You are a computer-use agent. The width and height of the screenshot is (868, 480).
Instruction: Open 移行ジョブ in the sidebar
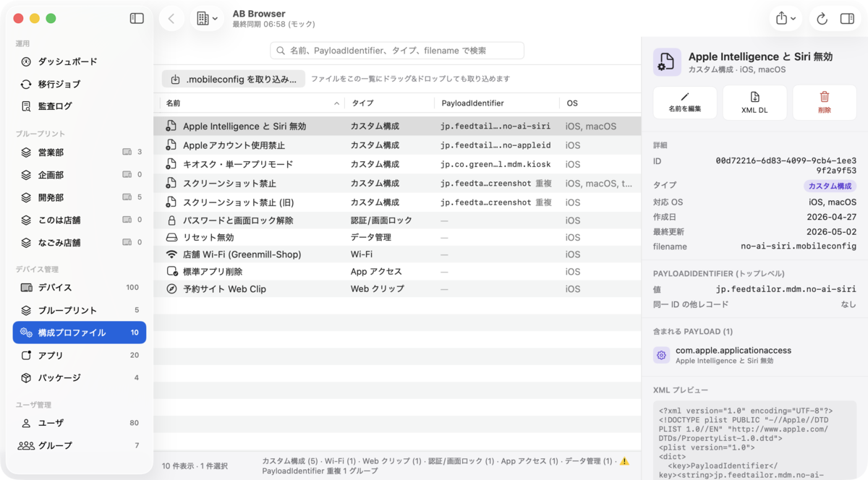[80, 85]
